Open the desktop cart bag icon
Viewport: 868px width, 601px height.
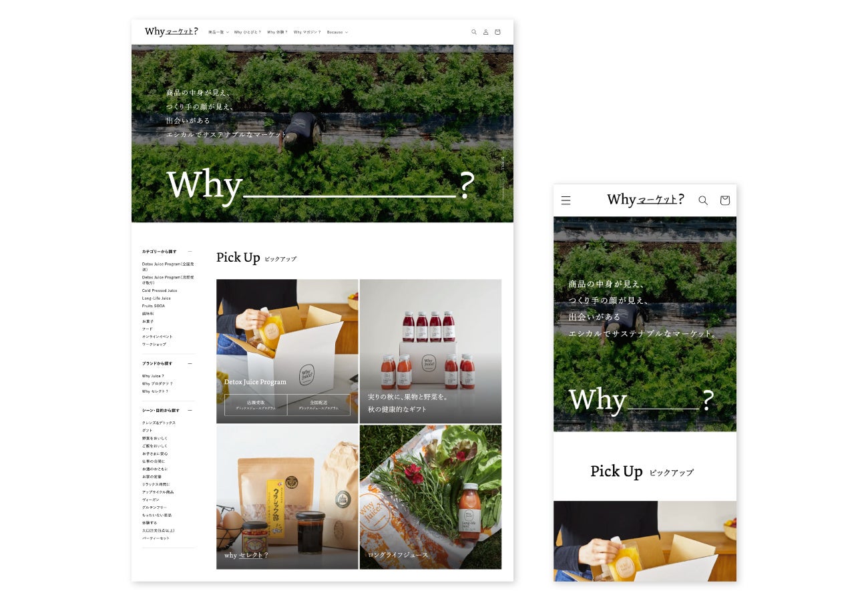pyautogui.click(x=497, y=32)
